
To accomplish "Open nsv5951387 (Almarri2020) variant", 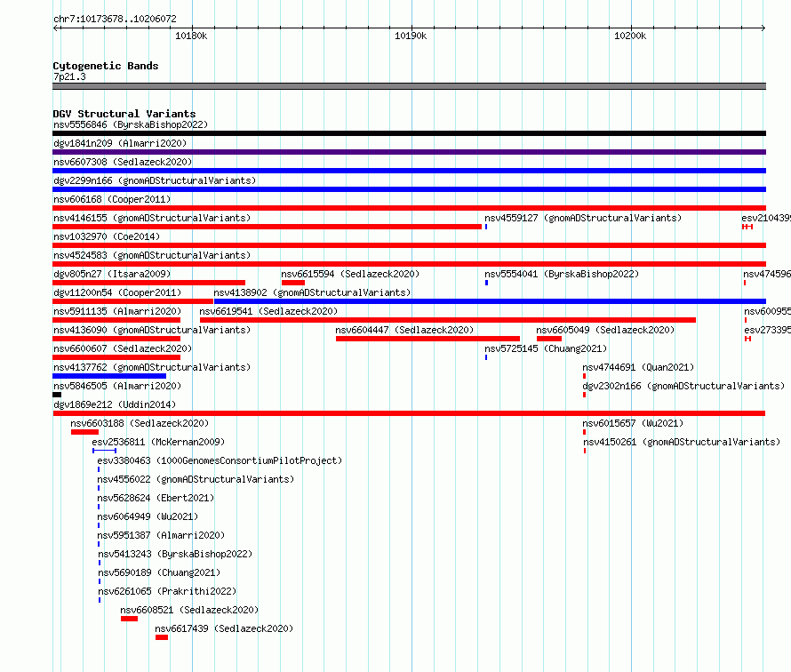I will 162,535.
